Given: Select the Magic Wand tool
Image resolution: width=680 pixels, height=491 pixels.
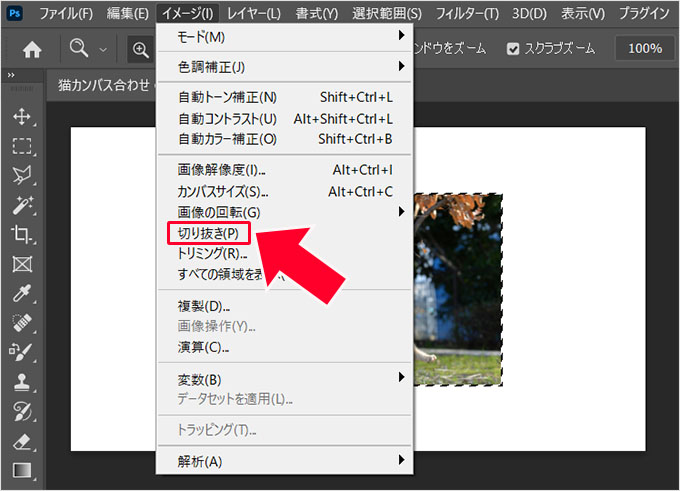Looking at the screenshot, I should (x=22, y=205).
